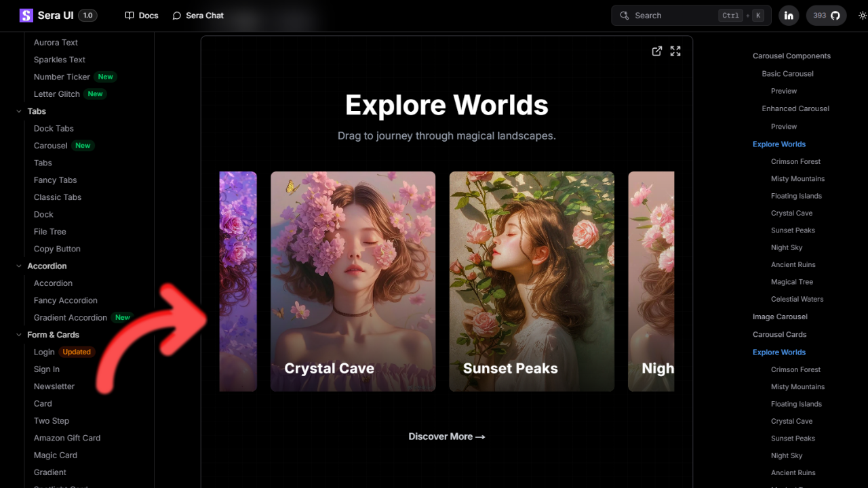
Task: Select Classic Tabs in the sidebar
Action: tap(58, 197)
